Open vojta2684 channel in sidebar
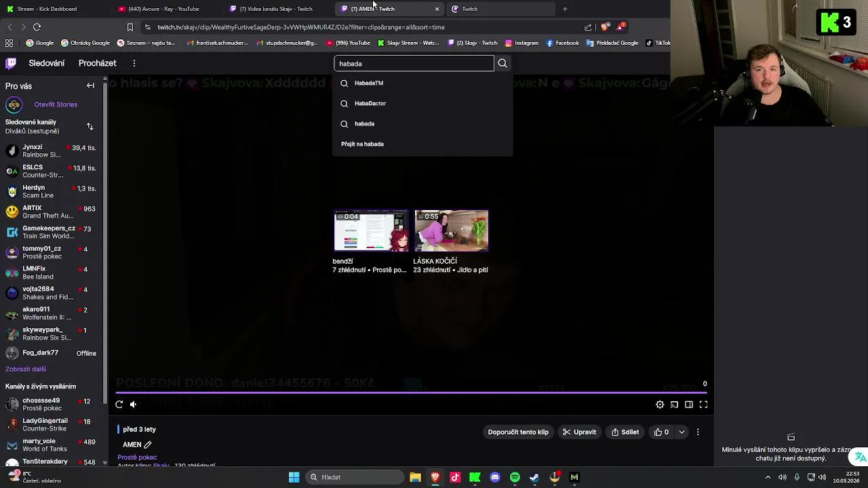 [51, 293]
